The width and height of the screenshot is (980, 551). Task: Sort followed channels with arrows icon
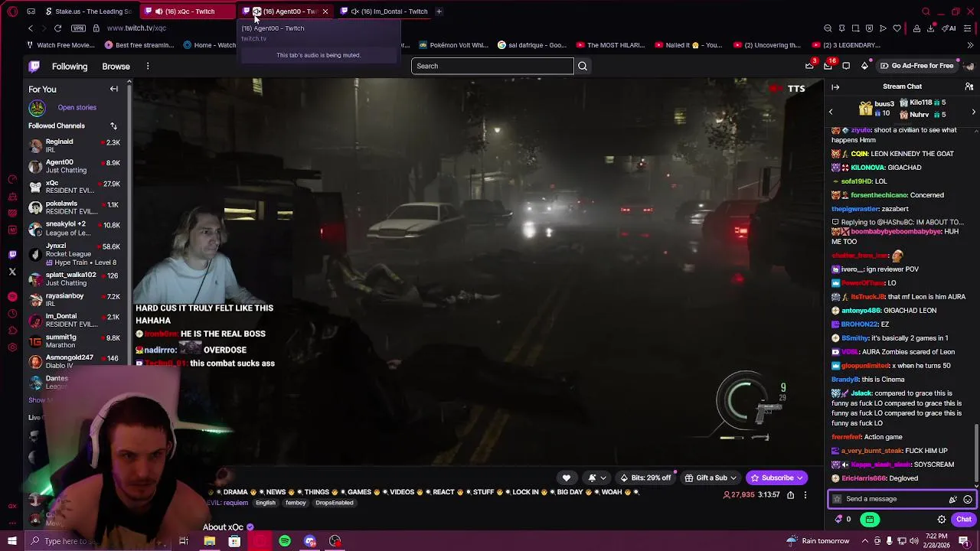coord(113,126)
